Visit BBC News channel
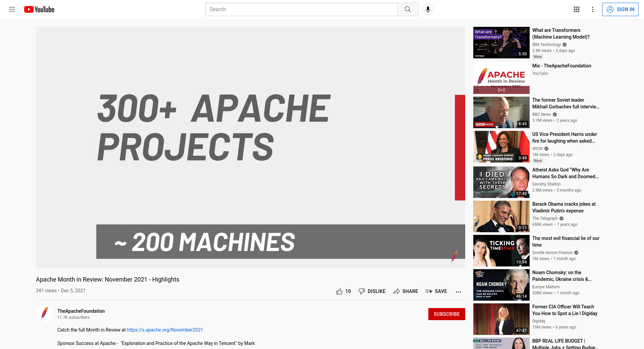Screen dimensions: 644x349 541,114
